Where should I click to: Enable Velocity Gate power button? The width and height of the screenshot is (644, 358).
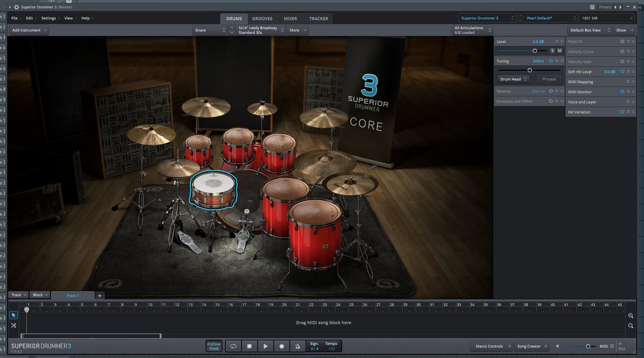(x=623, y=62)
